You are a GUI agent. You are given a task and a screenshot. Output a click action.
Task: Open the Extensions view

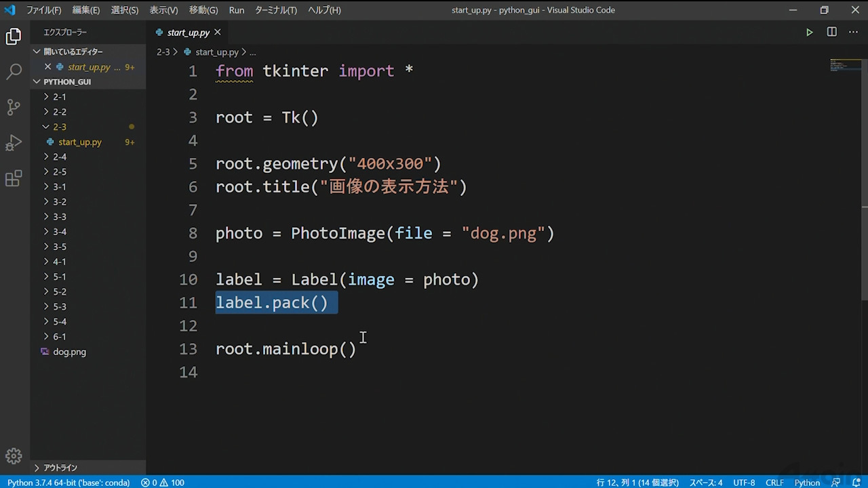tap(14, 179)
